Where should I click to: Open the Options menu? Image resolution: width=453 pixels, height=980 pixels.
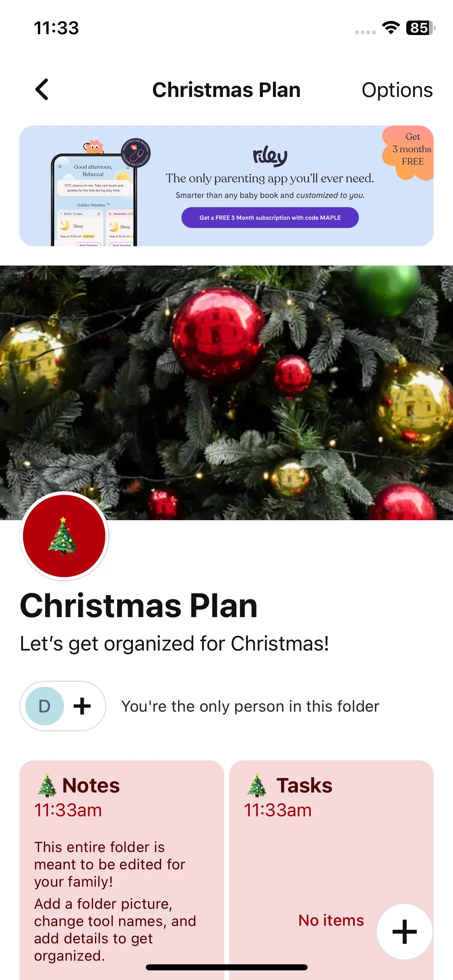tap(397, 90)
